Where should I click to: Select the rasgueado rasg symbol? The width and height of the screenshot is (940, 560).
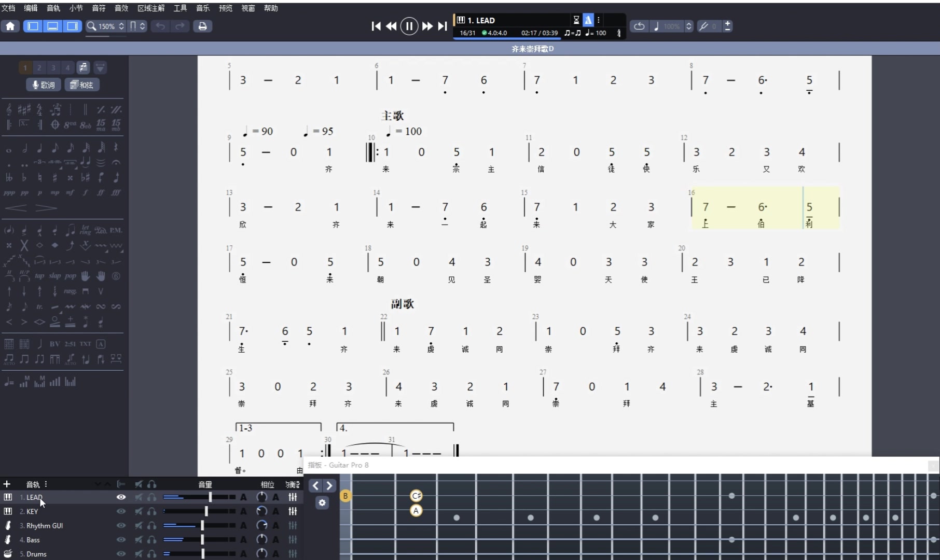pyautogui.click(x=70, y=291)
